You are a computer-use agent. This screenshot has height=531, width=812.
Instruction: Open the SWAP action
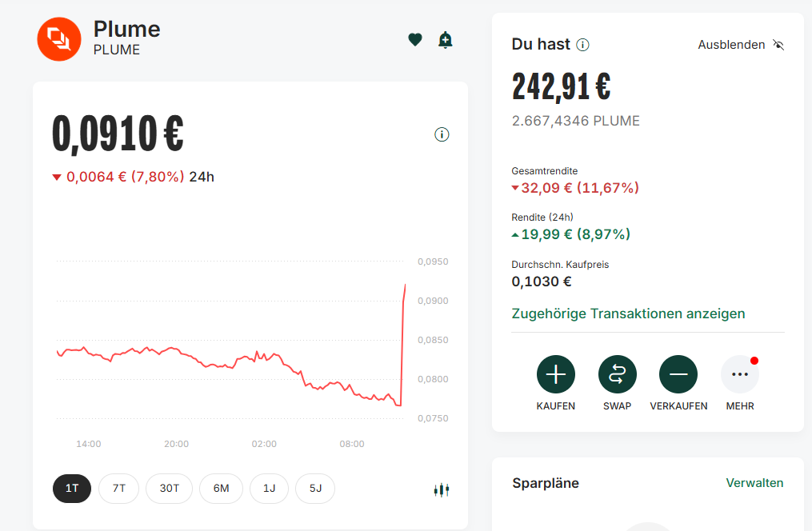click(x=617, y=374)
